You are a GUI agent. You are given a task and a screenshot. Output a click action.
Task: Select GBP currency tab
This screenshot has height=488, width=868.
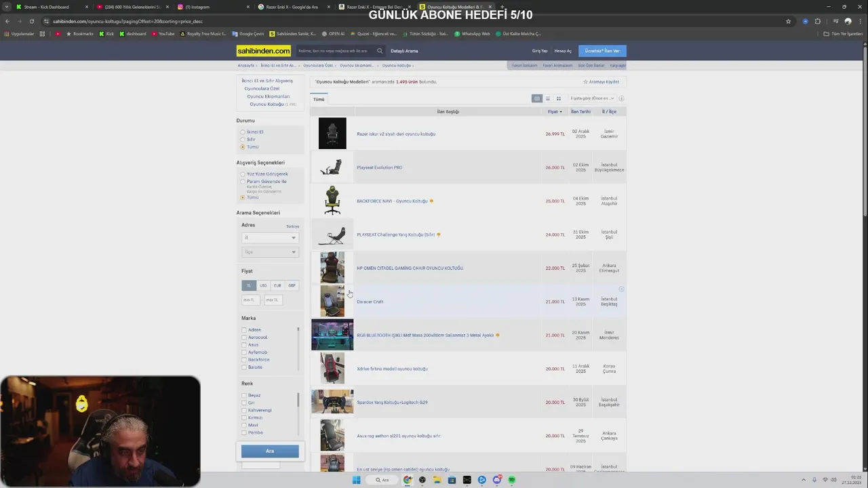point(292,285)
